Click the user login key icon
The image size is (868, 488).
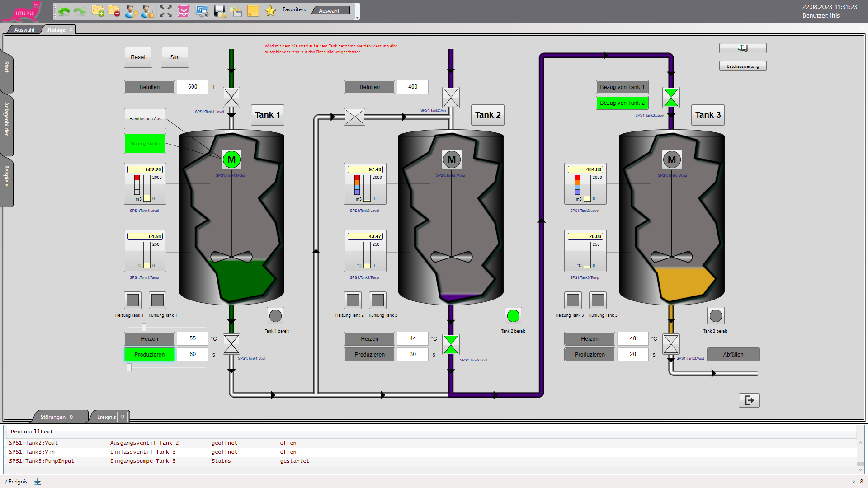coord(131,11)
